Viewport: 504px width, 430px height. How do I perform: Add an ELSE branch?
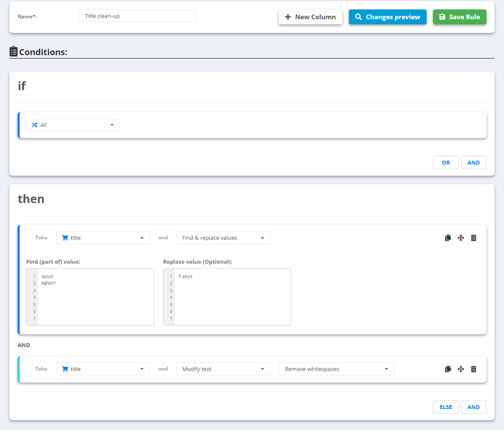446,407
